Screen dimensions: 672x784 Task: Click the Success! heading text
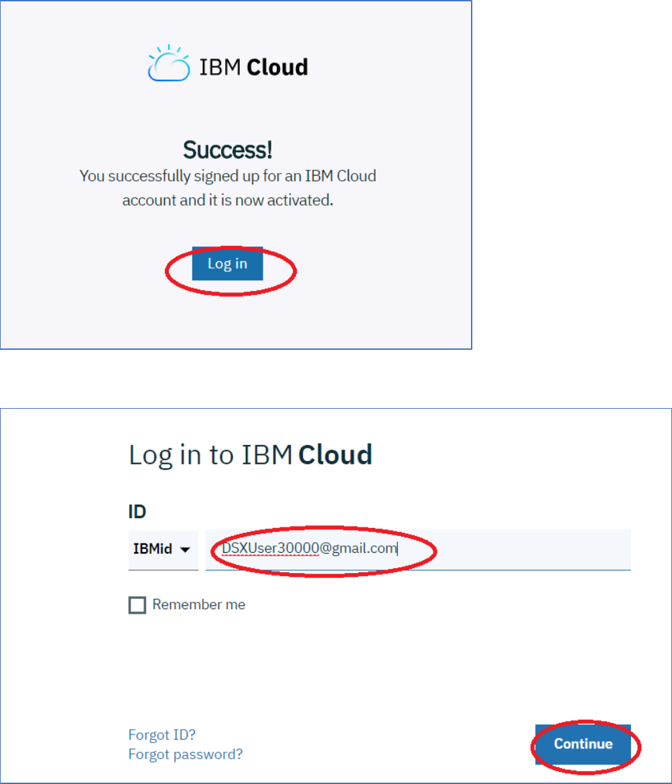[x=228, y=149]
